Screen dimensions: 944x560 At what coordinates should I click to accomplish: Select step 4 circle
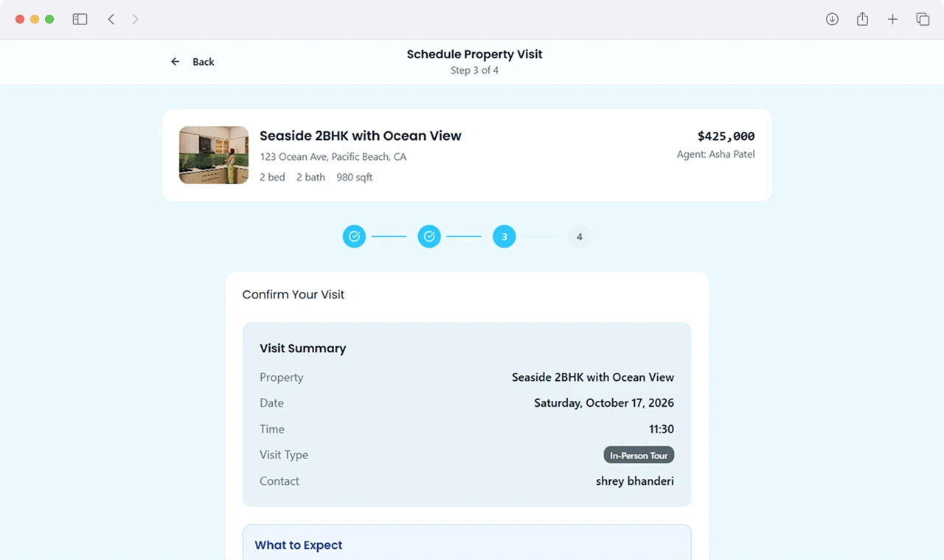tap(579, 237)
